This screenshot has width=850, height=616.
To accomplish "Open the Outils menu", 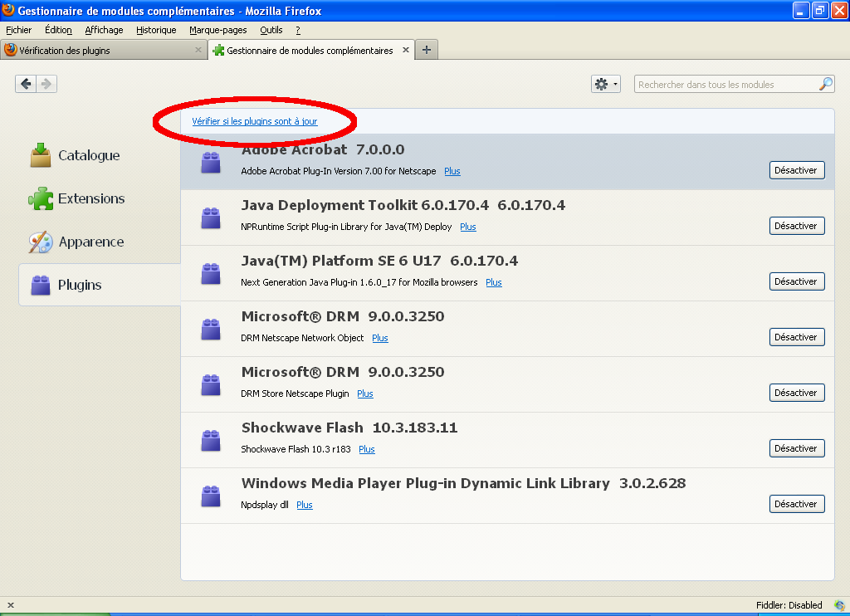I will (x=271, y=30).
